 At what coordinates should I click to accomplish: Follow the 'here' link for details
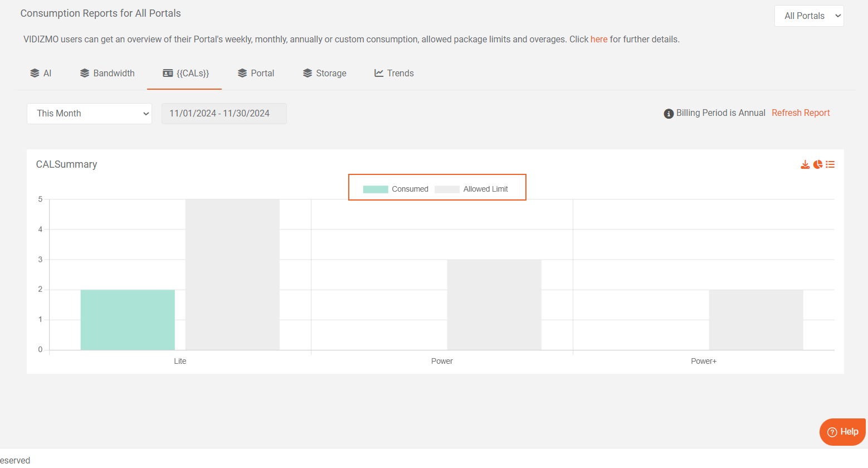tap(599, 39)
